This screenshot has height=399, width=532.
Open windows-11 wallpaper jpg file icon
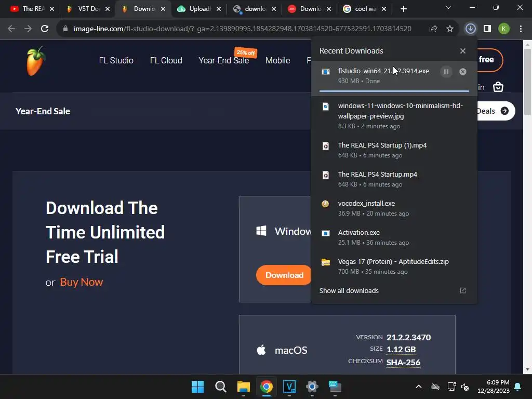pyautogui.click(x=326, y=107)
